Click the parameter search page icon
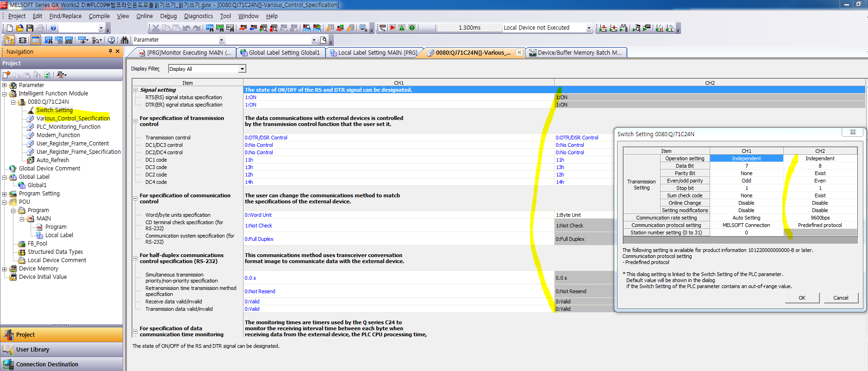The image size is (868, 371). point(323,40)
